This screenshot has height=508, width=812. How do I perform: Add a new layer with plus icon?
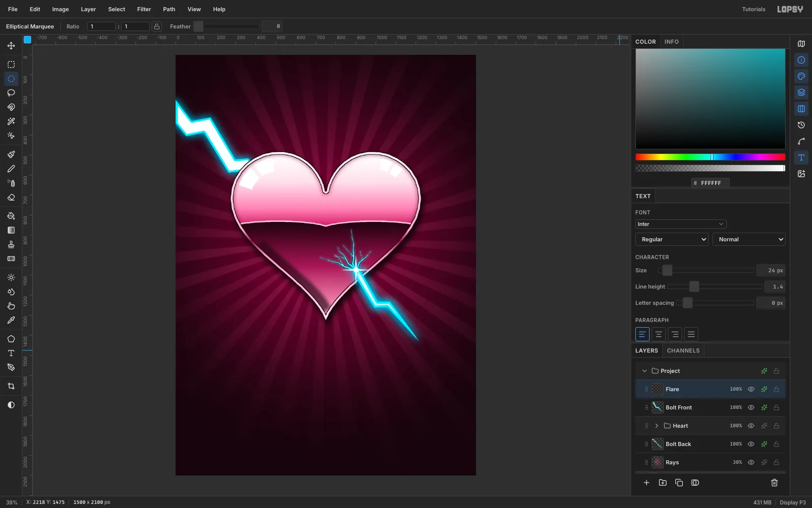click(x=647, y=483)
